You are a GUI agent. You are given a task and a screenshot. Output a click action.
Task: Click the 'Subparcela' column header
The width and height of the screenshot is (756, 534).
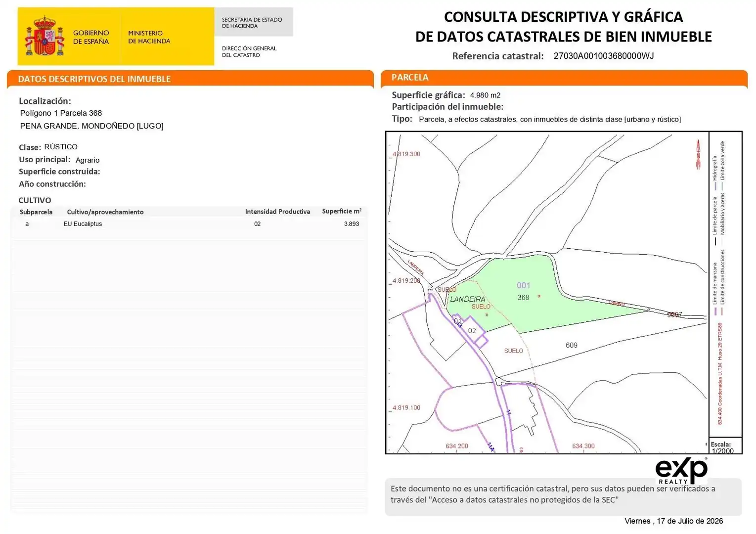pos(36,212)
